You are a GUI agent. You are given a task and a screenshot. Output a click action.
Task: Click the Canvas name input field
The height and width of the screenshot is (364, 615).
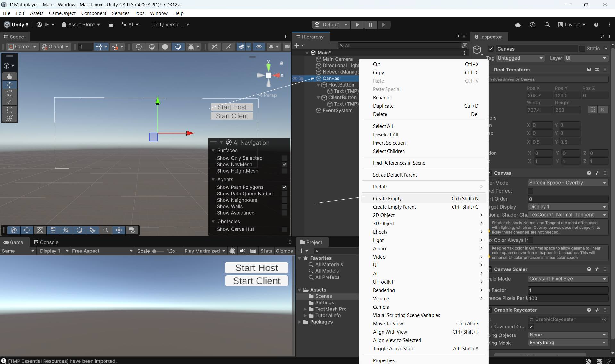click(536, 49)
